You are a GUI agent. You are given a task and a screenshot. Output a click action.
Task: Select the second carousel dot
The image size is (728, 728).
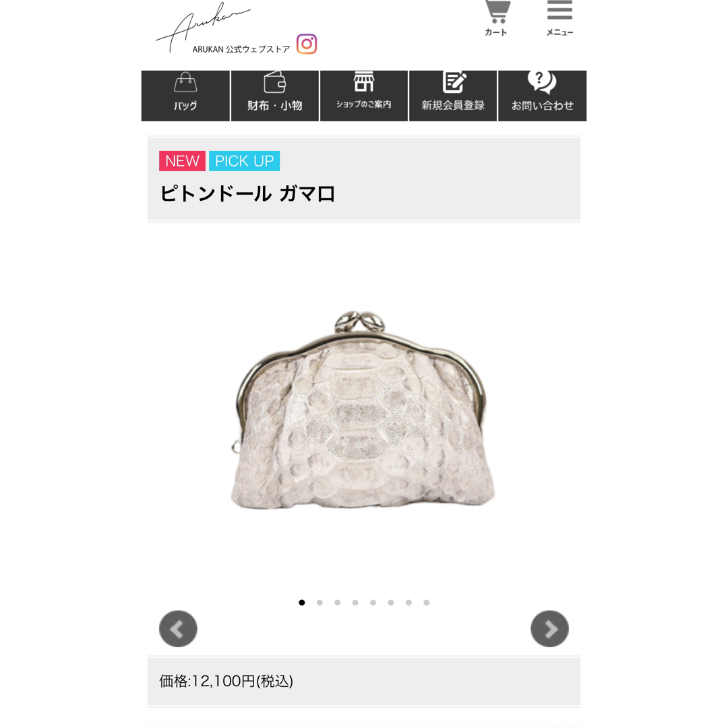(x=320, y=603)
